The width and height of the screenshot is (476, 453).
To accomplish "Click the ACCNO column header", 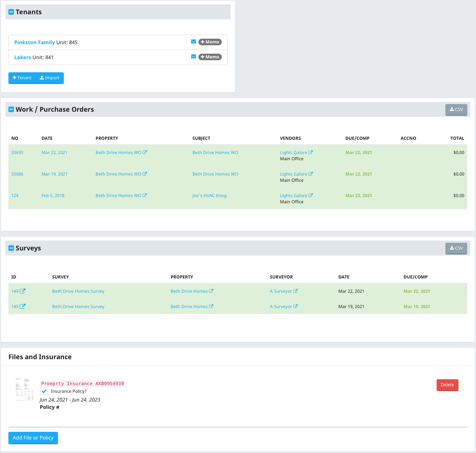I will (408, 138).
